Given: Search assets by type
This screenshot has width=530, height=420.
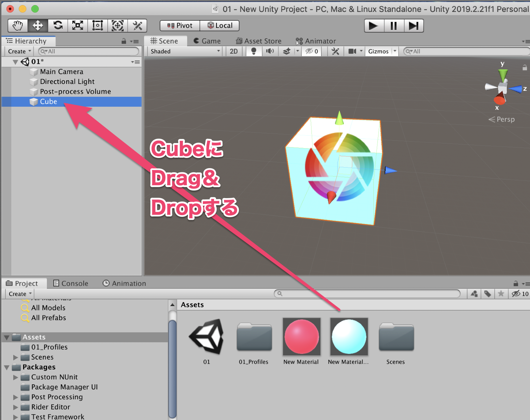Looking at the screenshot, I should [474, 294].
